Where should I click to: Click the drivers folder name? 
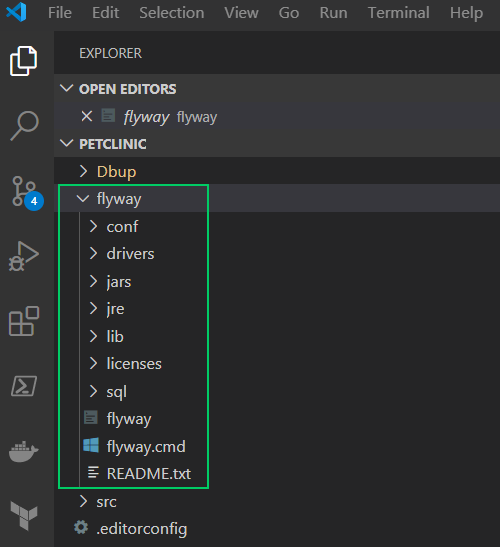click(130, 254)
